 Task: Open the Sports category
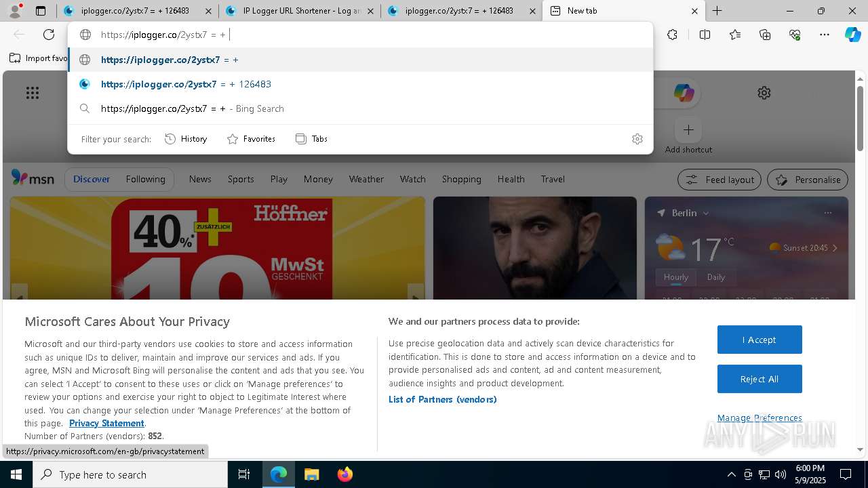[241, 179]
